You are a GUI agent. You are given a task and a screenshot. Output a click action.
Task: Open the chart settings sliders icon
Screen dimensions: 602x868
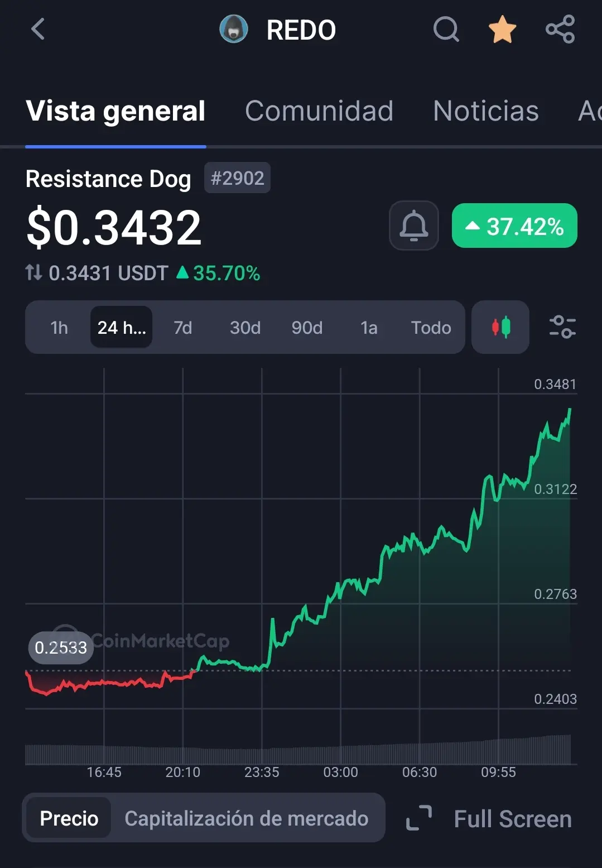click(562, 327)
